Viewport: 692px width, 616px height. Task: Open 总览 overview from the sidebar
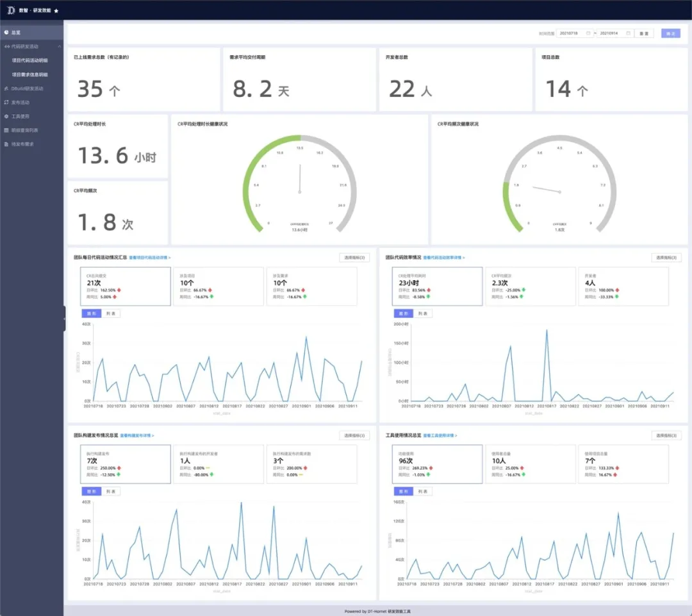tap(16, 32)
